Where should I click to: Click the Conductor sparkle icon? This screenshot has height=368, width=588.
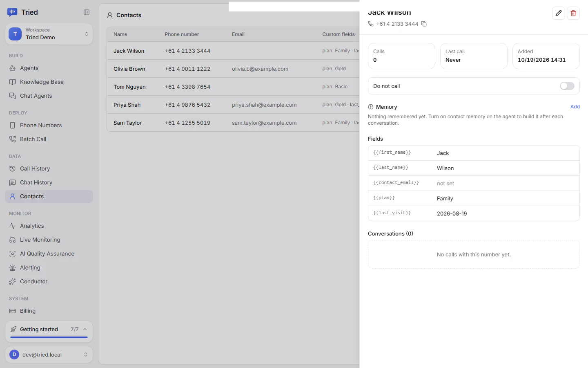point(13,281)
